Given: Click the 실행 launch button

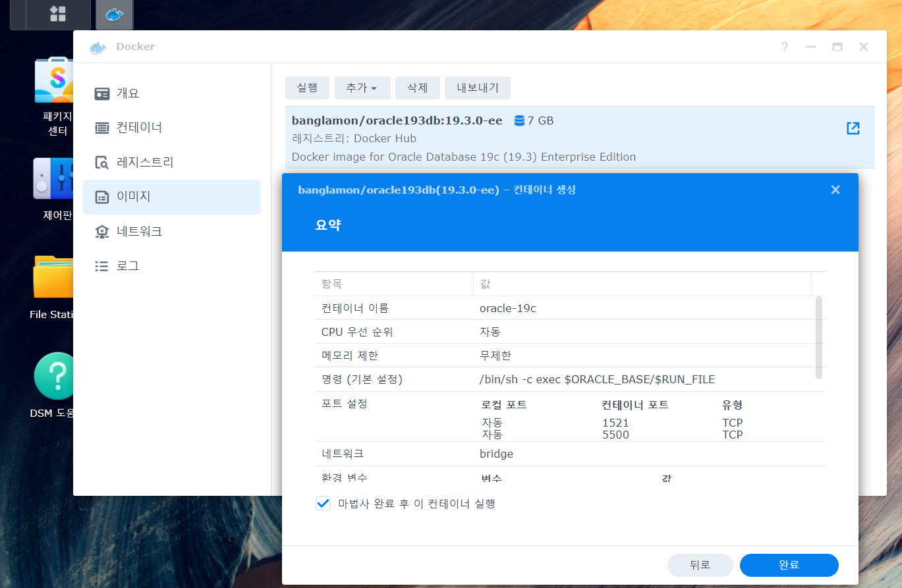Looking at the screenshot, I should coord(307,88).
